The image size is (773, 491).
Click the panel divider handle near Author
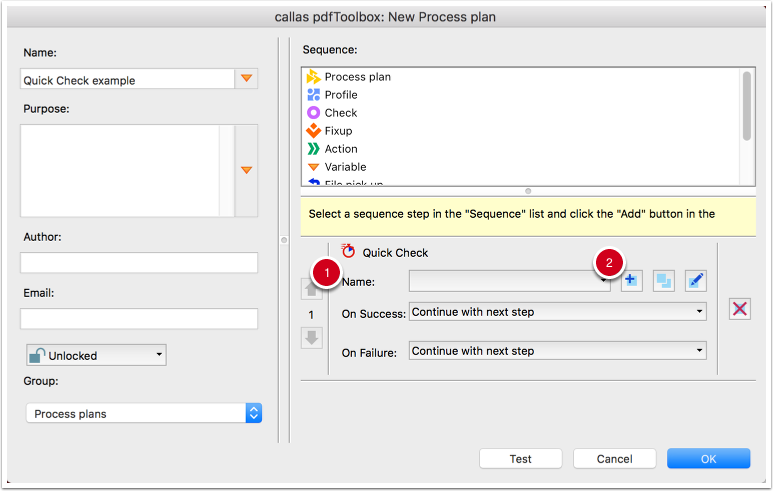coord(284,240)
